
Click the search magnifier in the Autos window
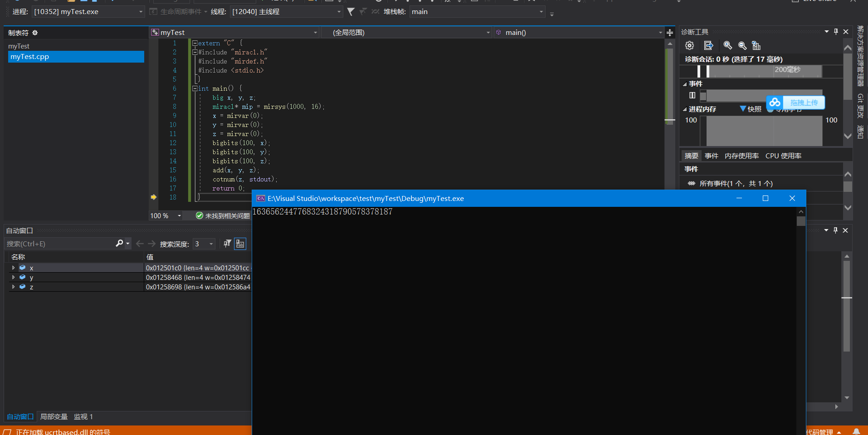119,244
